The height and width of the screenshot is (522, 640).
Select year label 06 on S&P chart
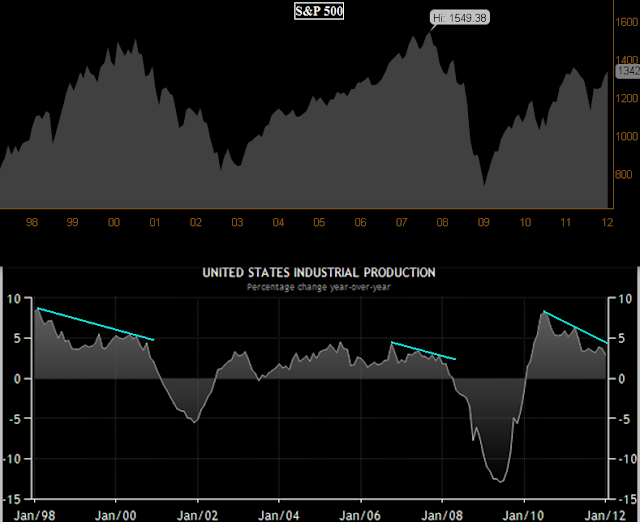point(360,222)
